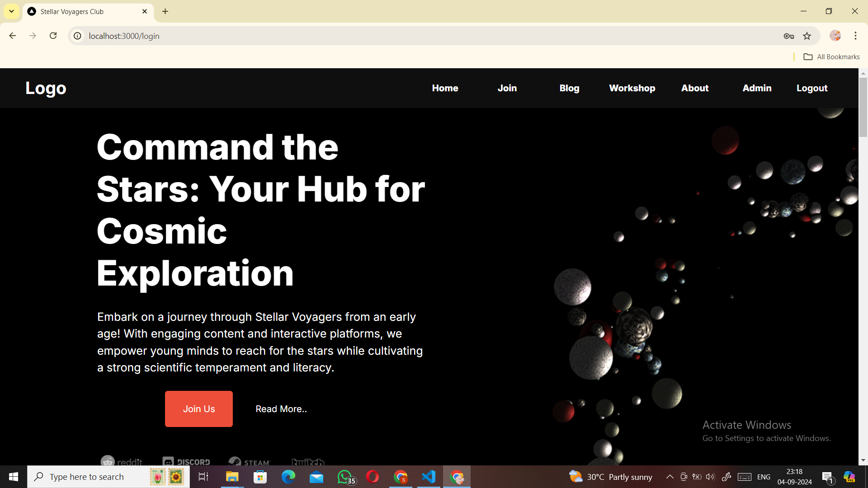The image size is (868, 488).
Task: Open Visual Studio Code from the taskbar
Action: [x=428, y=477]
